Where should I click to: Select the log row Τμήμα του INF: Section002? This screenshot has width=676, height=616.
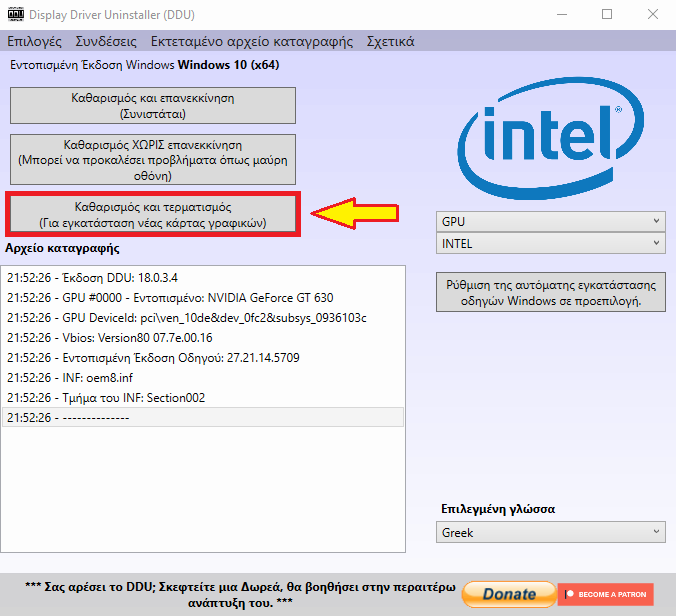(x=203, y=397)
